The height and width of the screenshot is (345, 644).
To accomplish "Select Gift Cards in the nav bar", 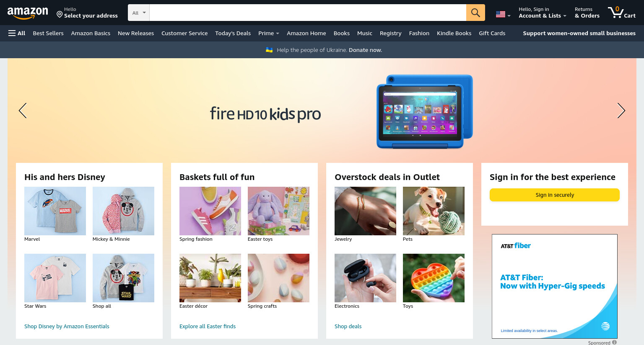I will [492, 33].
